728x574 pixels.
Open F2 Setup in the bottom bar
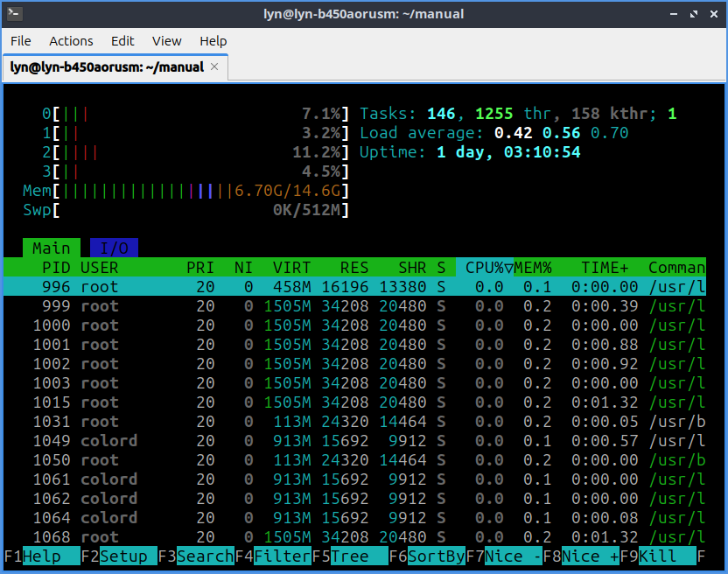(x=128, y=556)
